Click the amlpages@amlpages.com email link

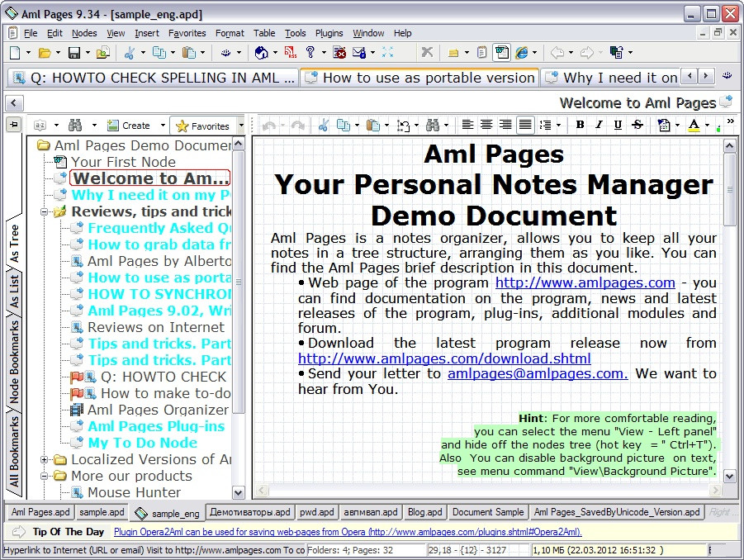tap(538, 374)
